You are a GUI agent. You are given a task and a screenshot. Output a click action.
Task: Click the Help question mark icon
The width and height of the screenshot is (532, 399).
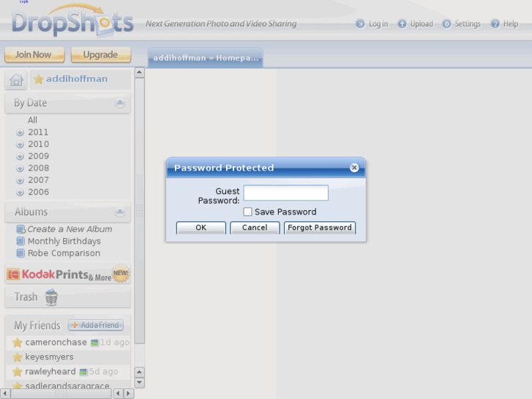pyautogui.click(x=495, y=23)
